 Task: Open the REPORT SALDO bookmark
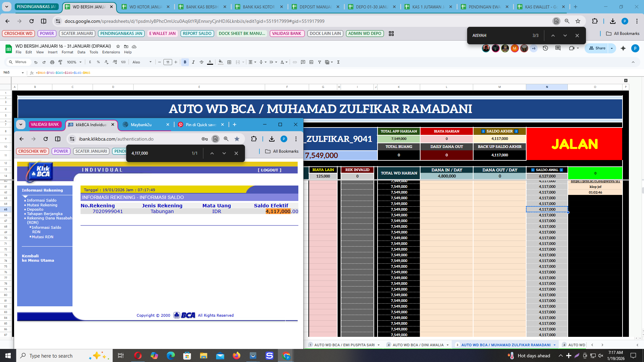coord(197,34)
